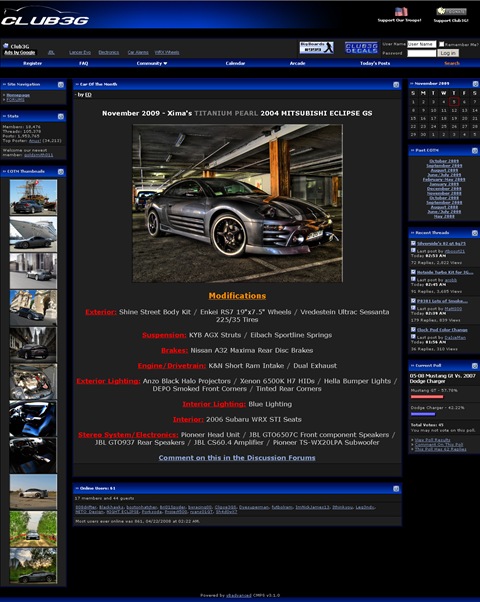
Task: Click the Support Our Troops flag icon
Action: [x=401, y=12]
